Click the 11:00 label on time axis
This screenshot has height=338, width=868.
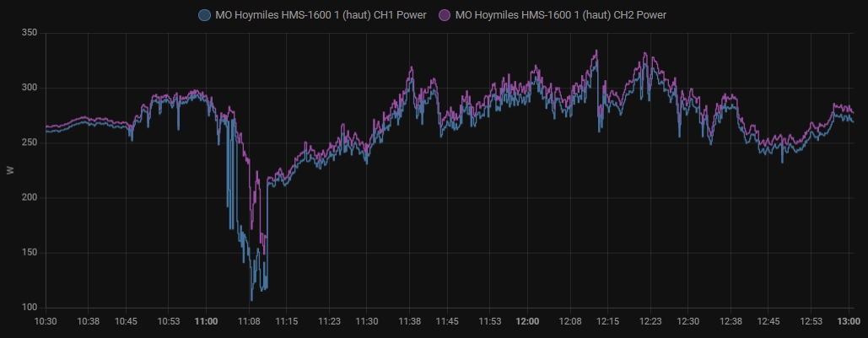206,321
